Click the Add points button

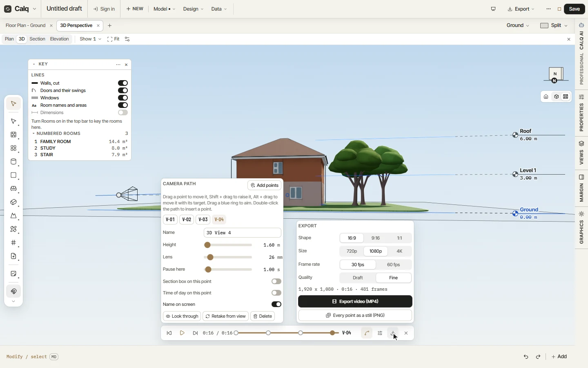tap(265, 186)
